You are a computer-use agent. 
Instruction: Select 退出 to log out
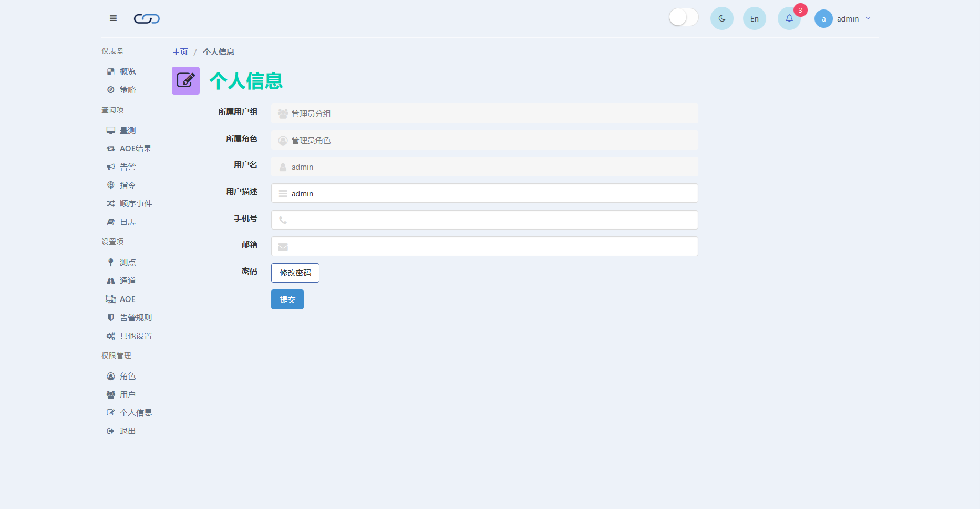point(128,431)
